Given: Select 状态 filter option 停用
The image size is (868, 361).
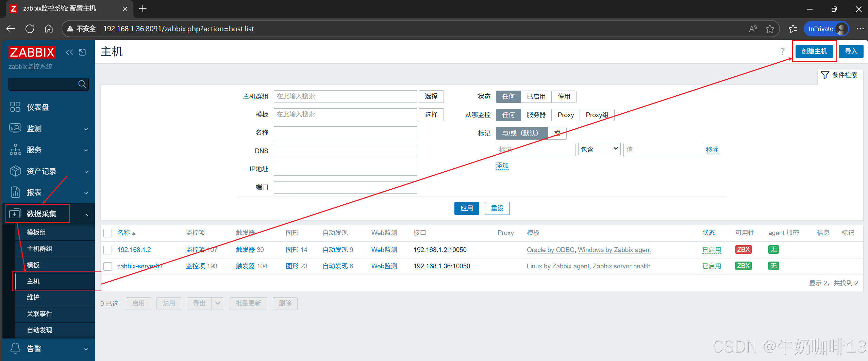Looking at the screenshot, I should pos(564,97).
